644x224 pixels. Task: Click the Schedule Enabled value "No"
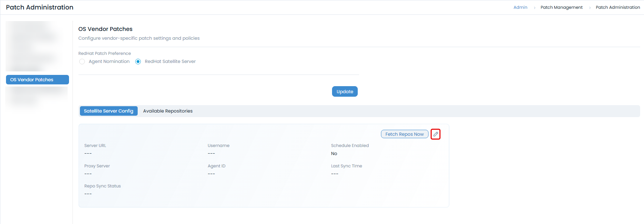[x=334, y=154]
